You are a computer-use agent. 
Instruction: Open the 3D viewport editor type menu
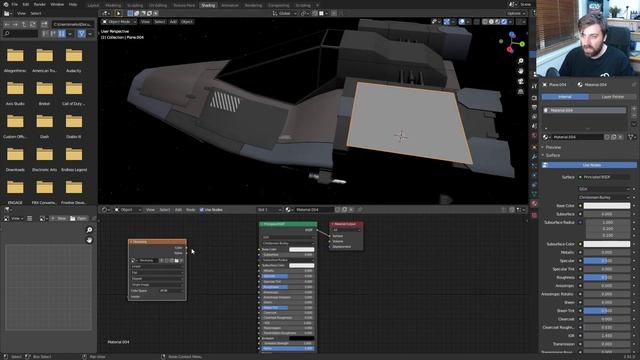point(105,13)
